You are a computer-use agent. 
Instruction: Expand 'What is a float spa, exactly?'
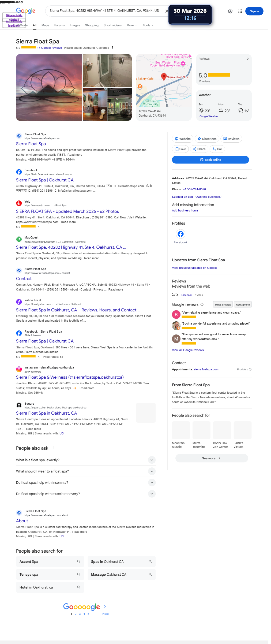86,460
